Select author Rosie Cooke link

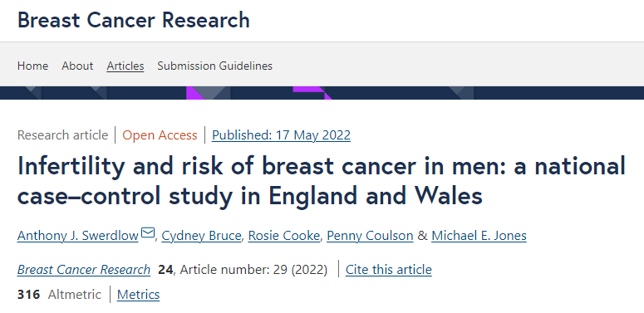coord(284,236)
